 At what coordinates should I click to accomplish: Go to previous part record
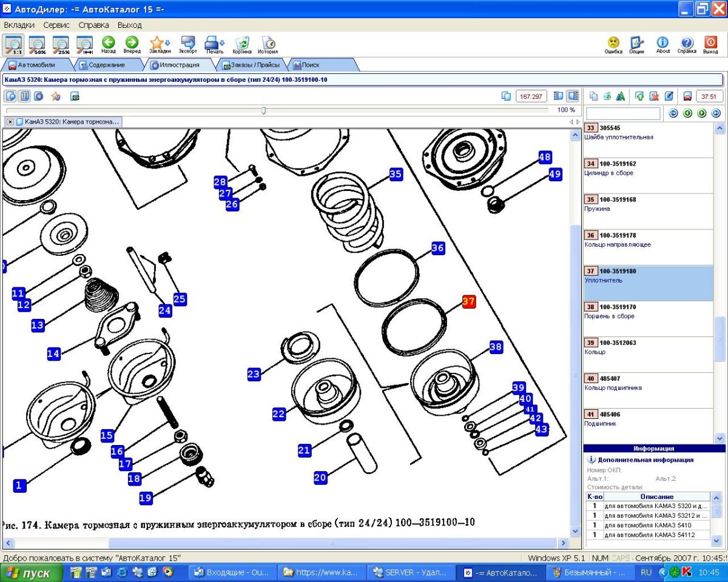(687, 113)
